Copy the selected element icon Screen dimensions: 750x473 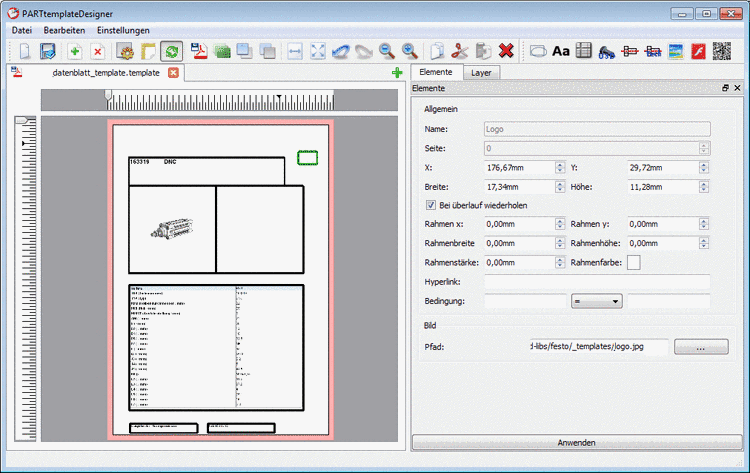click(x=437, y=51)
